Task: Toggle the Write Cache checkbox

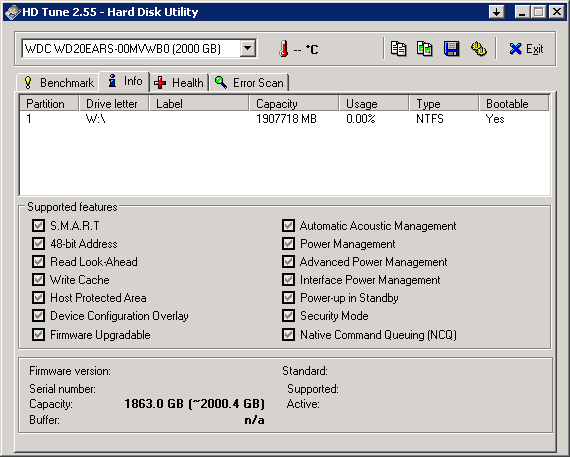Action: point(38,279)
